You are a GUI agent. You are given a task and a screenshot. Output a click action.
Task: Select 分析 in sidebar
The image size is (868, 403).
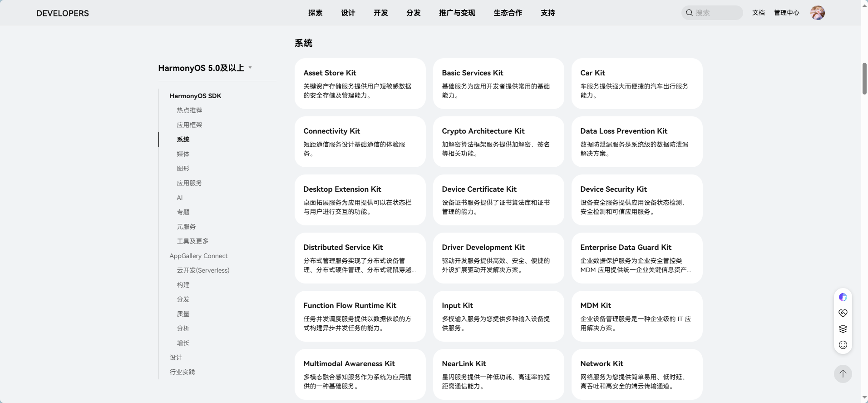183,328
